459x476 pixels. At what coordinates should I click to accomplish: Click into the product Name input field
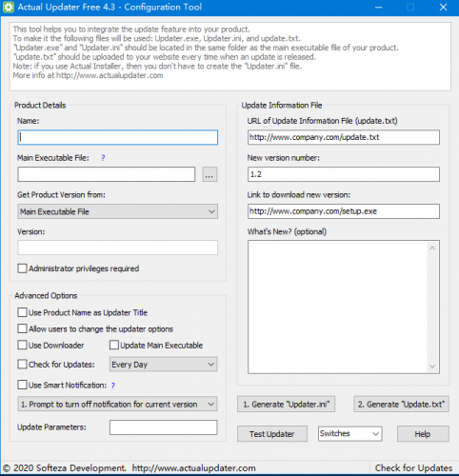pos(117,137)
